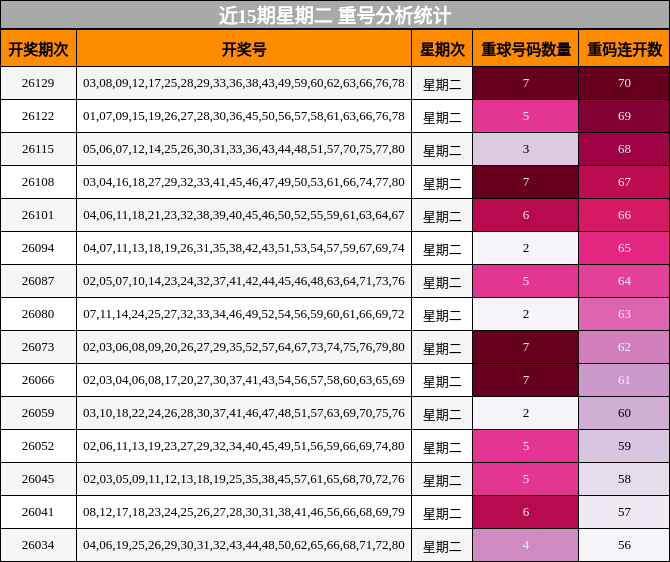Click draw period 26052
Viewport: 670px width, 562px height.
click(38, 446)
